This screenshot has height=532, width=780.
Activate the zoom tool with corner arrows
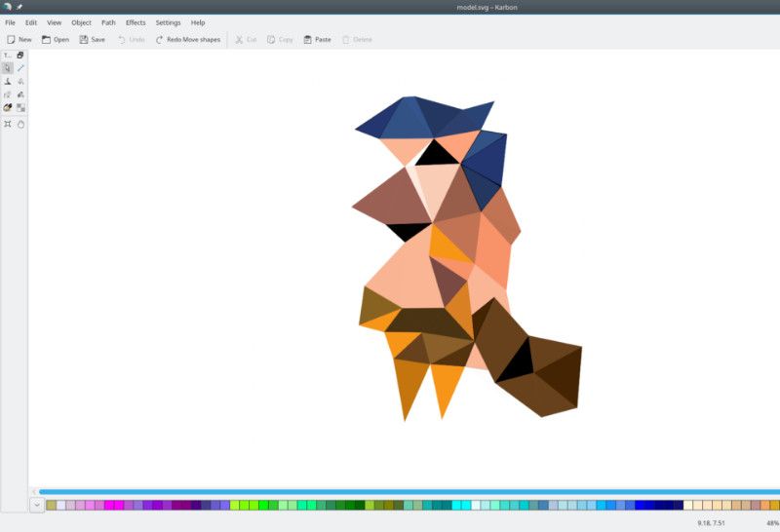[x=8, y=125]
